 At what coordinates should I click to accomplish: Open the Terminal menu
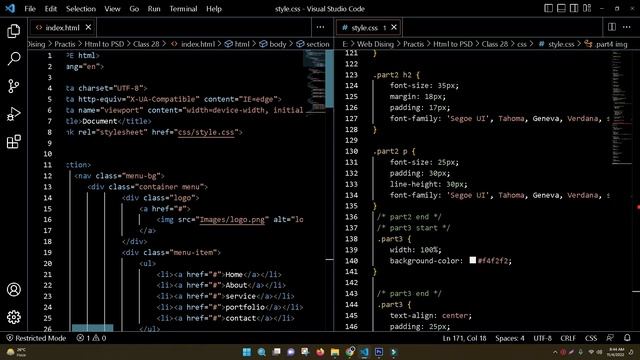(183, 9)
